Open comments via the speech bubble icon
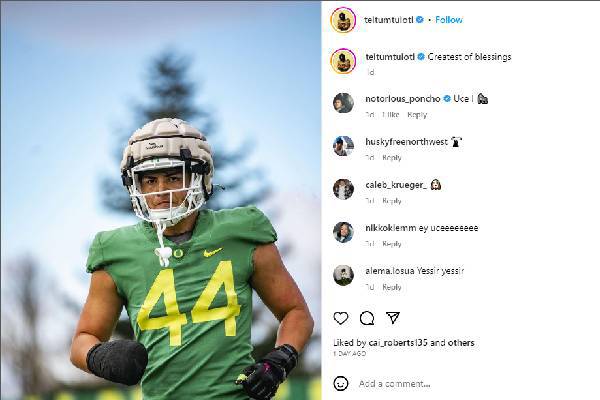 367,318
